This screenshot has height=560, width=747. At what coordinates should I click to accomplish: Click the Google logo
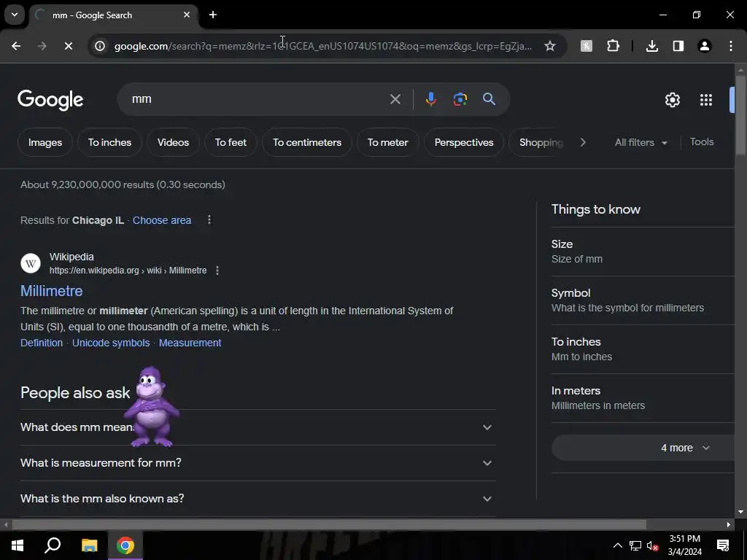50,99
